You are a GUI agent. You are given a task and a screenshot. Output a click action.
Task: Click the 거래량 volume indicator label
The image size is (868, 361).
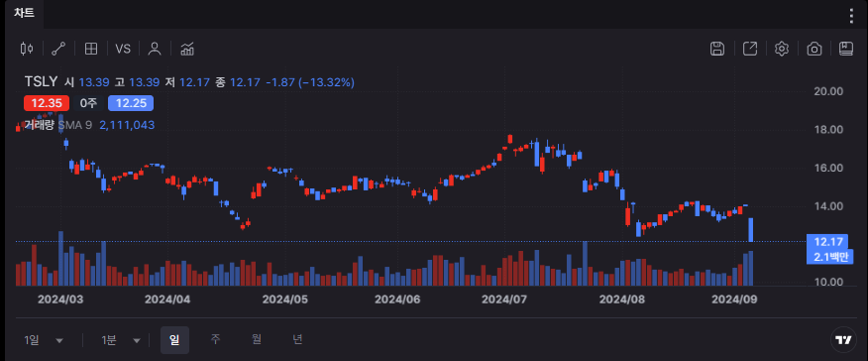coord(39,125)
